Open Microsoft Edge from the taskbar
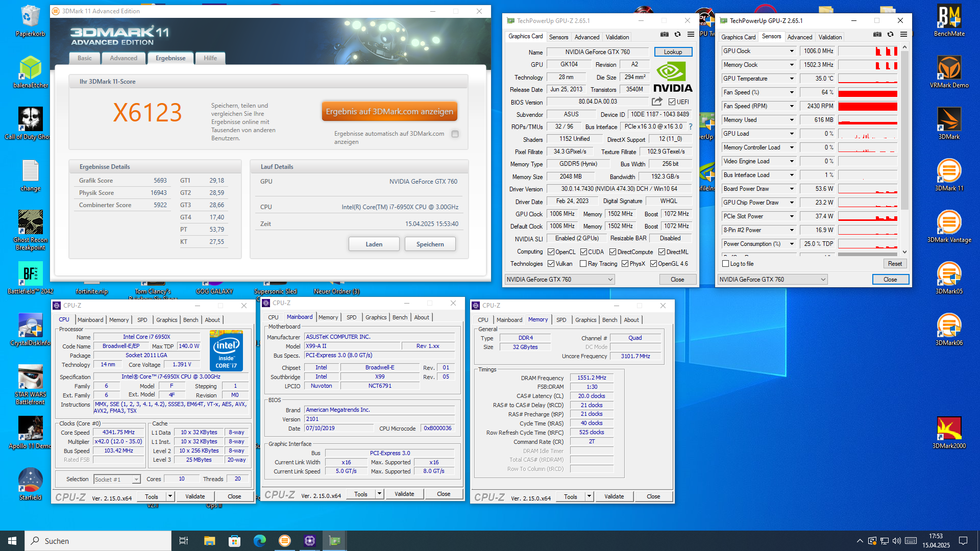The height and width of the screenshot is (551, 980). pyautogui.click(x=260, y=541)
